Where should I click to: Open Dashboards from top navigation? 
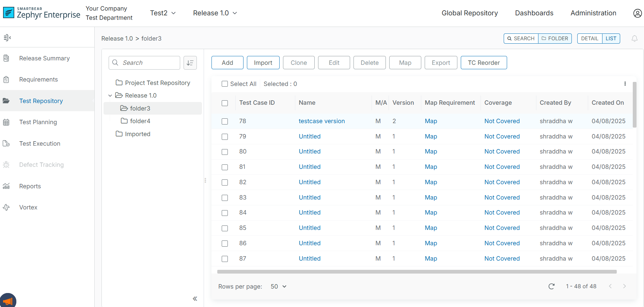point(534,13)
